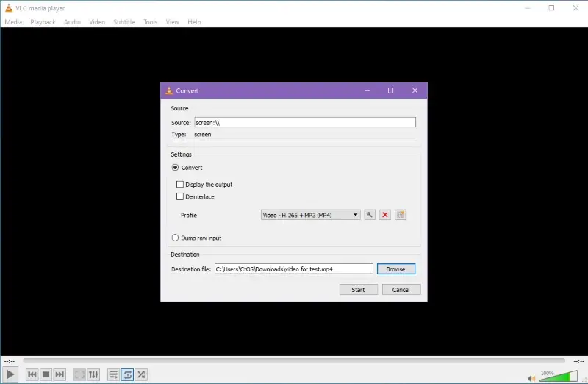Open the Subtitle menu
Screen dimensions: 588x384
pos(124,22)
